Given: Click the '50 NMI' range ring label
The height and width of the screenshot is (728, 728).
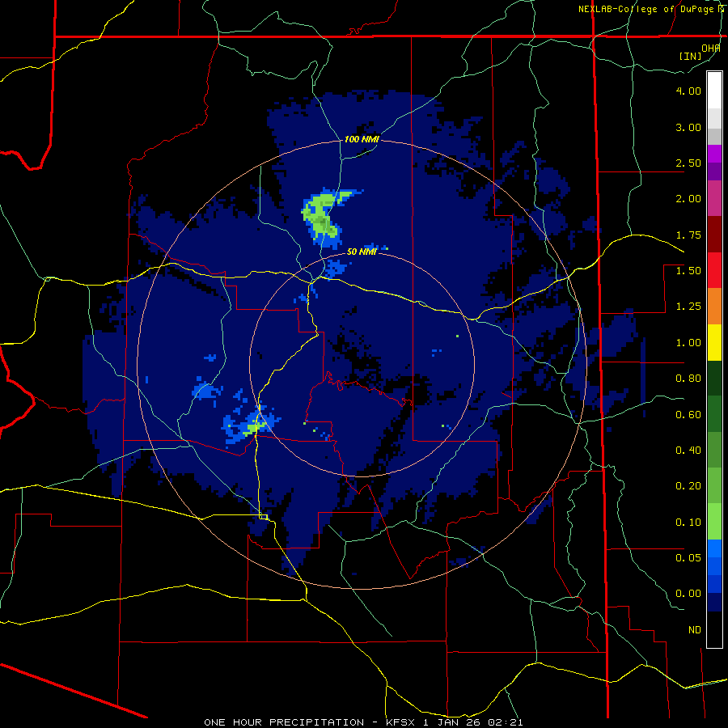Looking at the screenshot, I should tap(362, 252).
